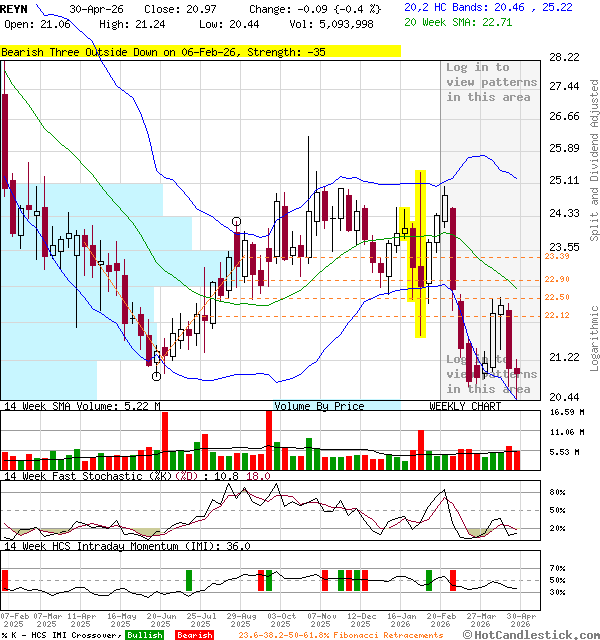Click the Volume By Price label

tap(320, 406)
